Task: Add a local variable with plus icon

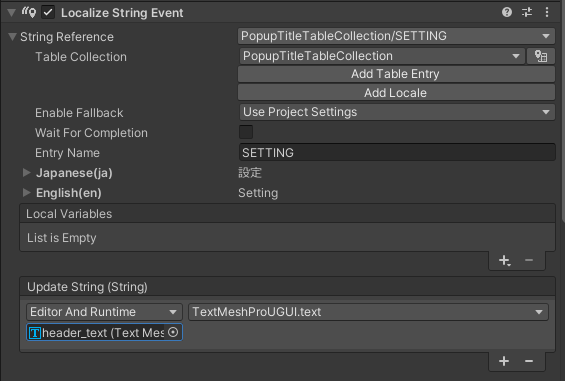Action: (x=504, y=260)
